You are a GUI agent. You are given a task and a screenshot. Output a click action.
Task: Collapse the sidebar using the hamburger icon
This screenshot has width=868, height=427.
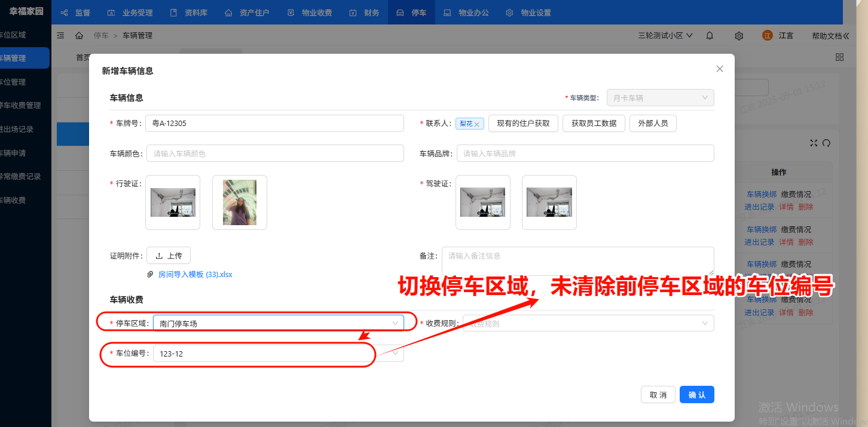click(x=59, y=35)
